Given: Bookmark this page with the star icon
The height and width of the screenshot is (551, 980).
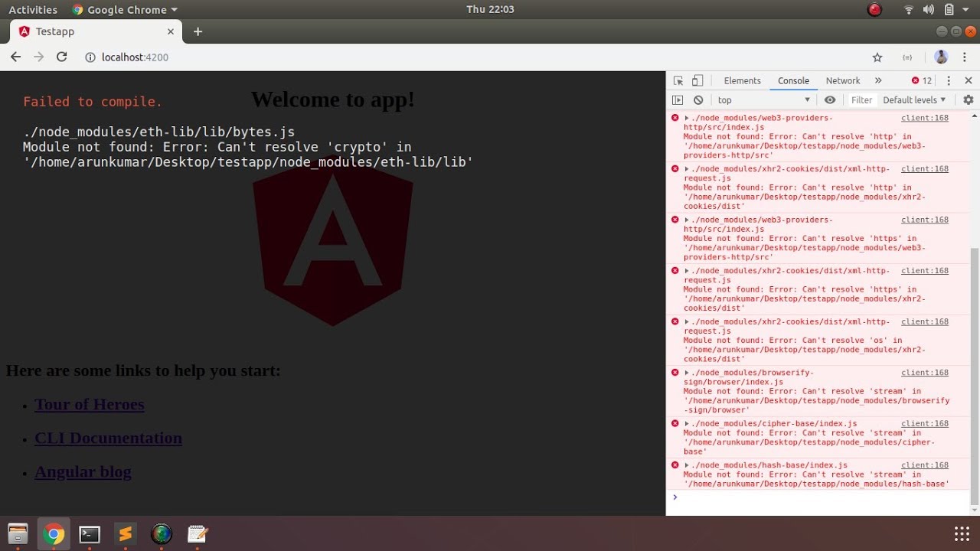Looking at the screenshot, I should point(877,57).
